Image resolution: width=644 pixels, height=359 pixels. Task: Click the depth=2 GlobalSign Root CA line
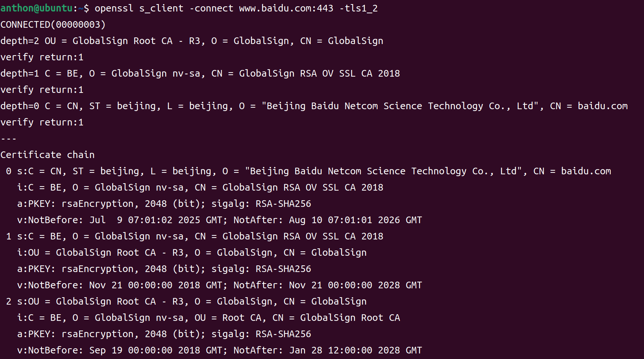pos(192,41)
